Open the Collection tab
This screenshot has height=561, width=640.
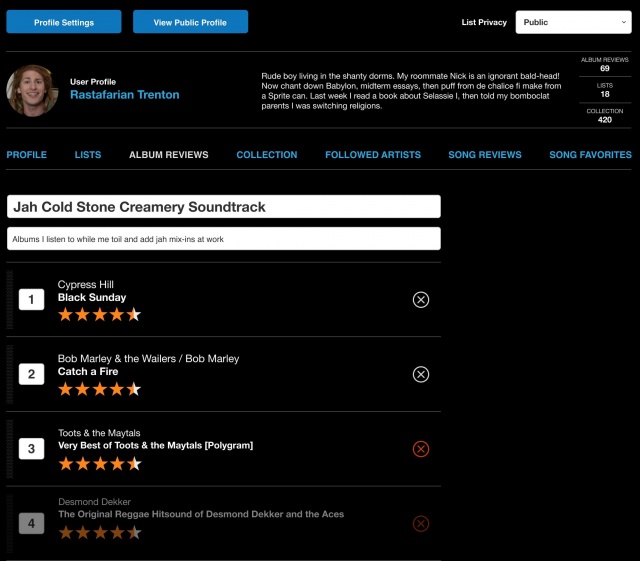pyautogui.click(x=267, y=155)
